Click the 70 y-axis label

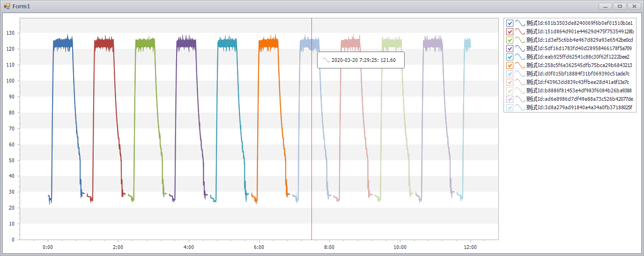[11, 128]
